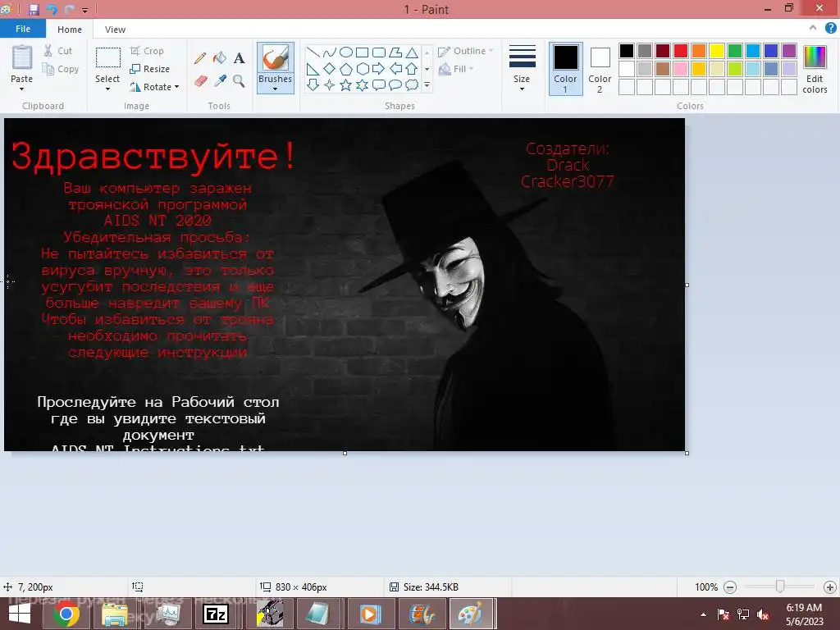Select the Pencil tool
Viewport: 840px width, 630px height.
tap(200, 58)
